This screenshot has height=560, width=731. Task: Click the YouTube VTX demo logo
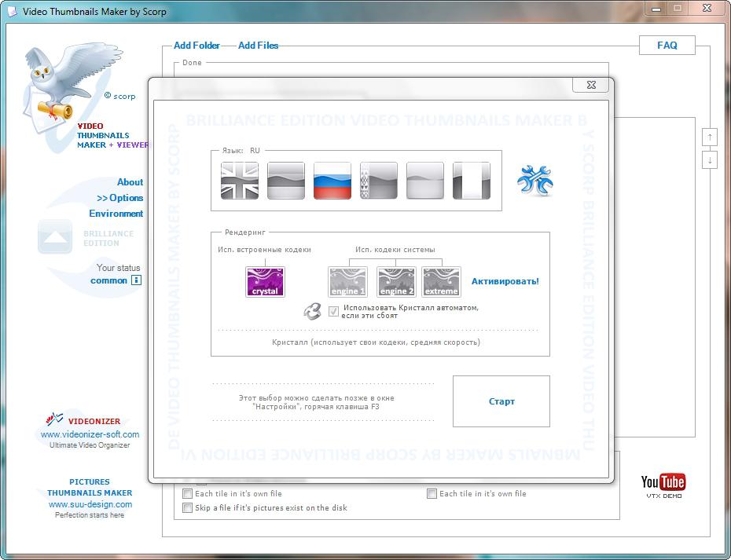(663, 485)
